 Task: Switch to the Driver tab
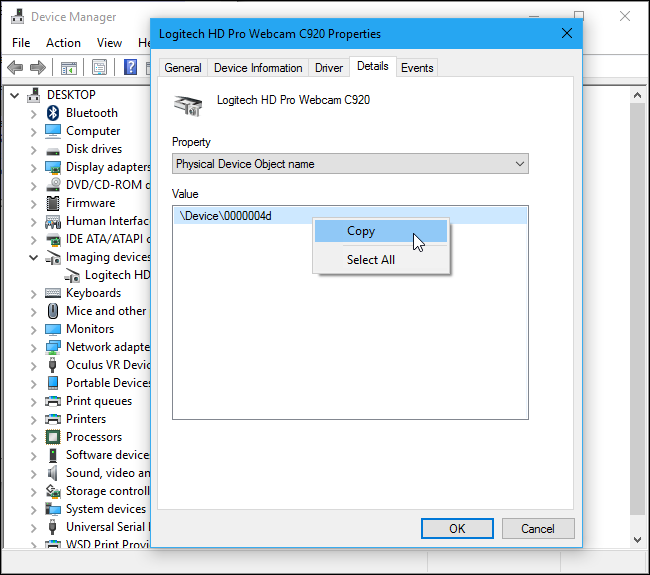pyautogui.click(x=329, y=68)
